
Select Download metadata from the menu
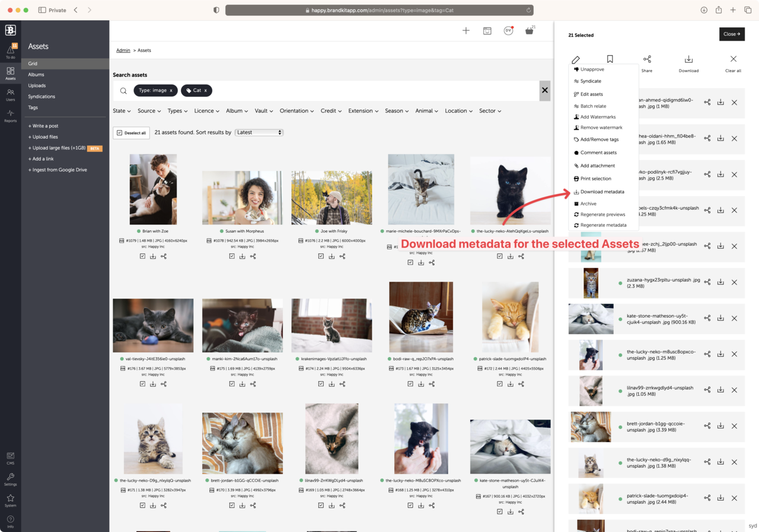pos(602,192)
